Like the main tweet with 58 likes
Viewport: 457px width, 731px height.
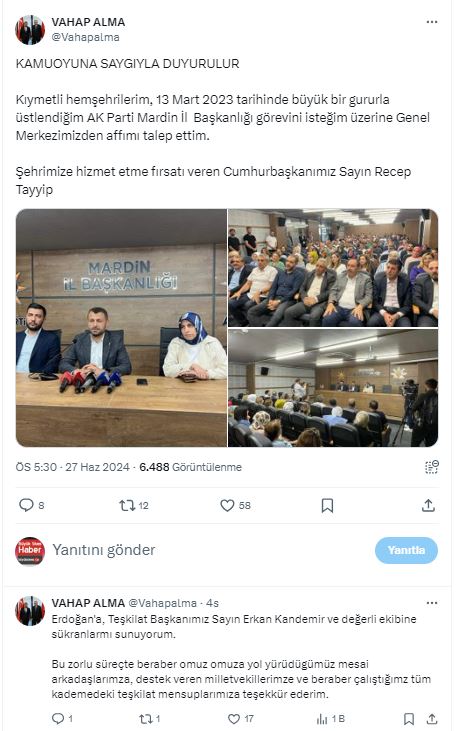point(227,505)
